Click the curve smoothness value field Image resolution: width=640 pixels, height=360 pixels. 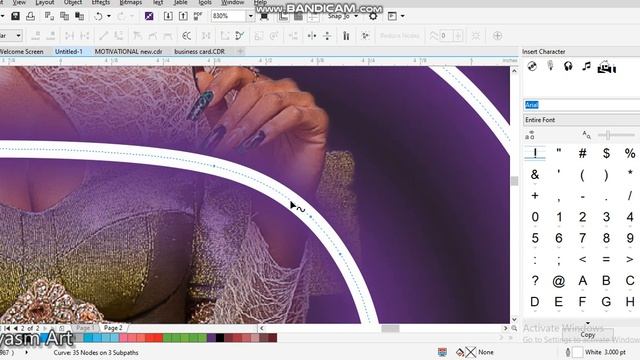[x=447, y=36]
